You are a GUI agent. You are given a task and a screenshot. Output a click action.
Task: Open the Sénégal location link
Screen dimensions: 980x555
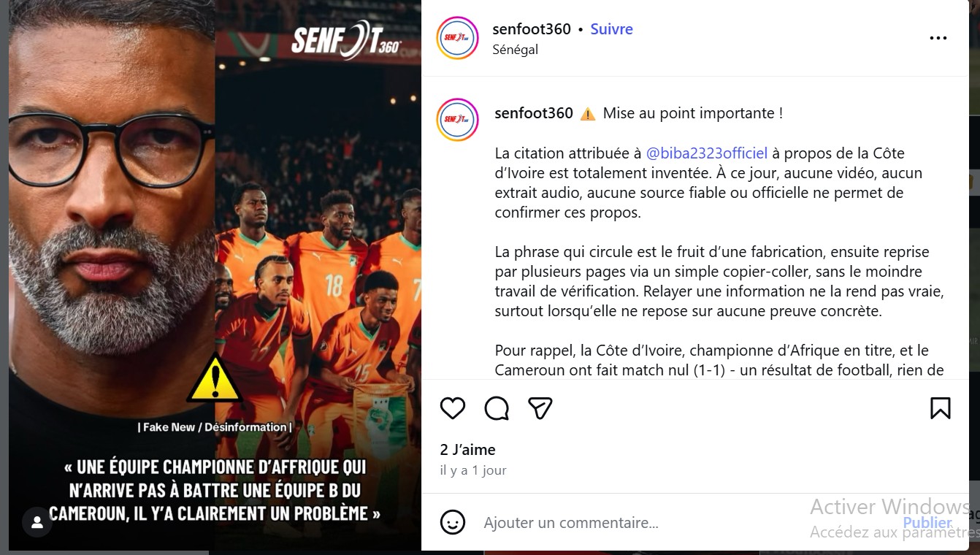[x=516, y=50]
